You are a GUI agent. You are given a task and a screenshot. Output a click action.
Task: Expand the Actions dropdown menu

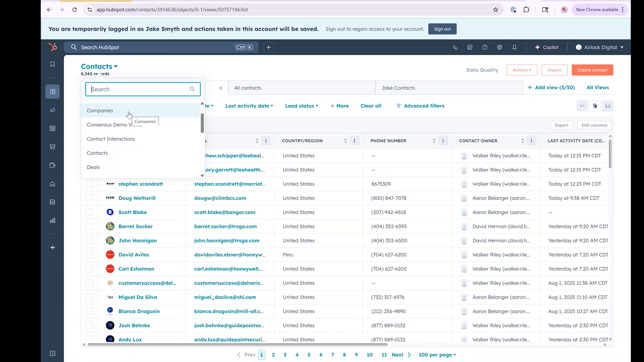[x=522, y=70]
